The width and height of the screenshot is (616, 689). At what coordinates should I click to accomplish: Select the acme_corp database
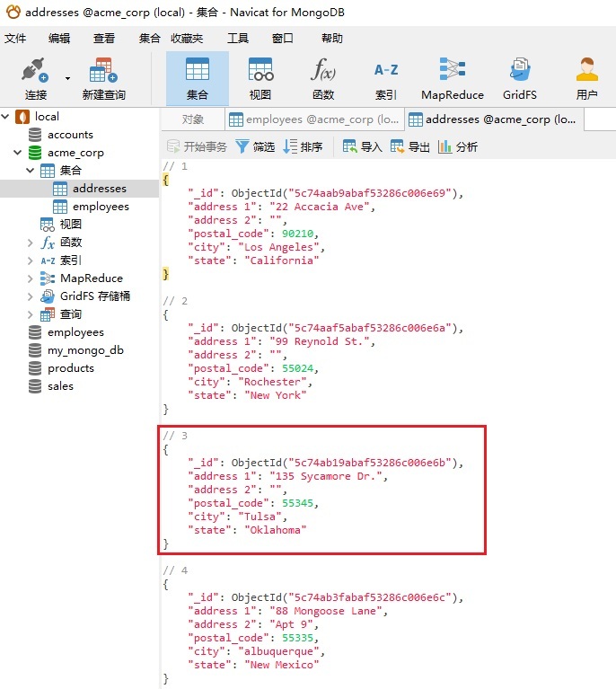(x=75, y=153)
